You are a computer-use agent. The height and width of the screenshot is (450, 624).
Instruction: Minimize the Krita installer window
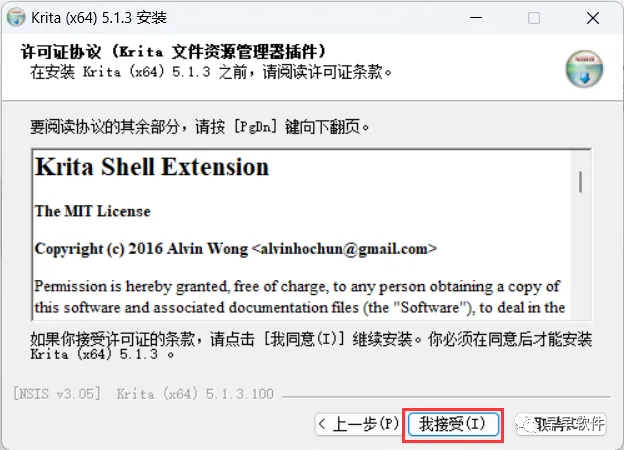pyautogui.click(x=476, y=18)
